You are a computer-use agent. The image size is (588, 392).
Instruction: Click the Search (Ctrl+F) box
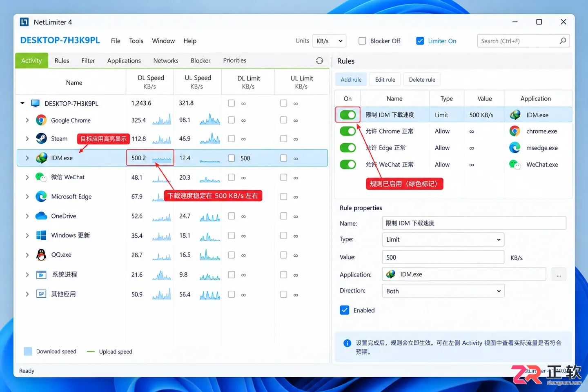(x=523, y=41)
